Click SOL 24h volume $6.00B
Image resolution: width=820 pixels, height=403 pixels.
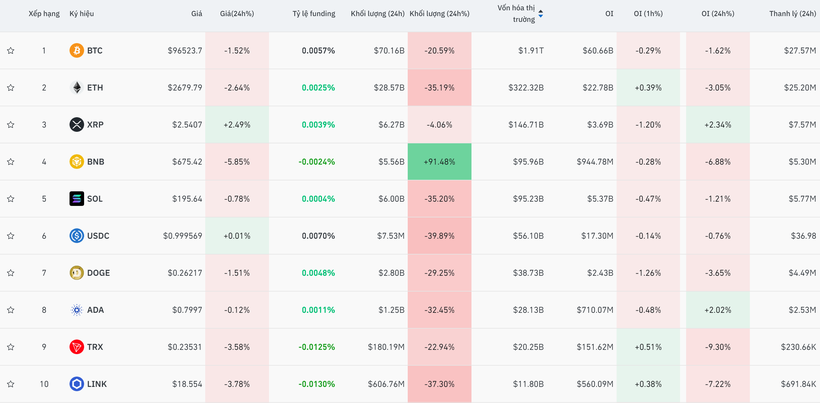(x=392, y=199)
